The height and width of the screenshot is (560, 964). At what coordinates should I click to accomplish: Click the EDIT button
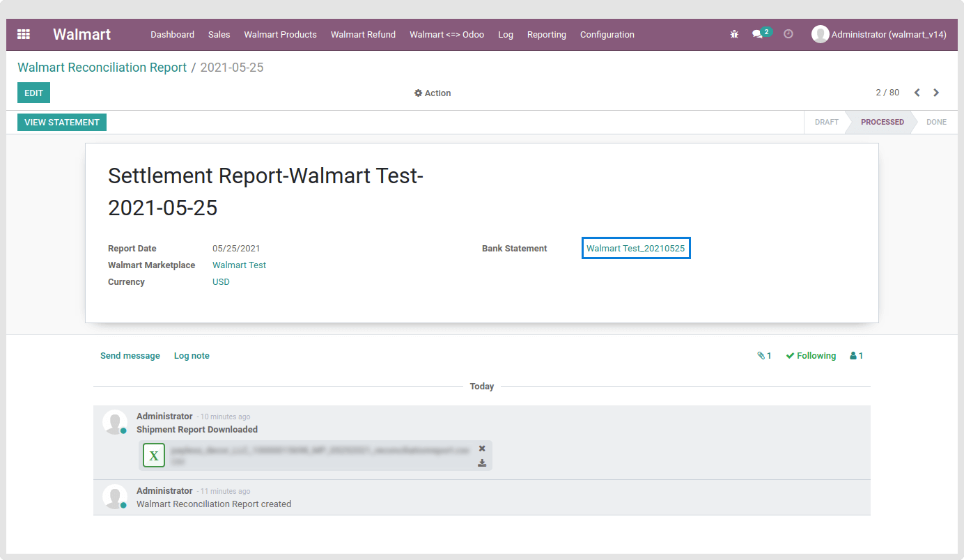tap(33, 93)
